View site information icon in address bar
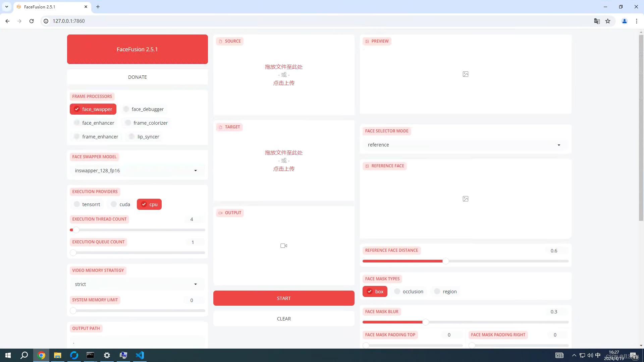 point(46,21)
